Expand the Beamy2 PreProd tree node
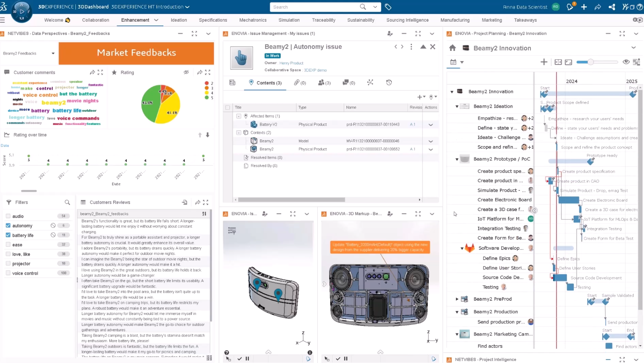Screen dimensions: 644x363 pos(457,299)
